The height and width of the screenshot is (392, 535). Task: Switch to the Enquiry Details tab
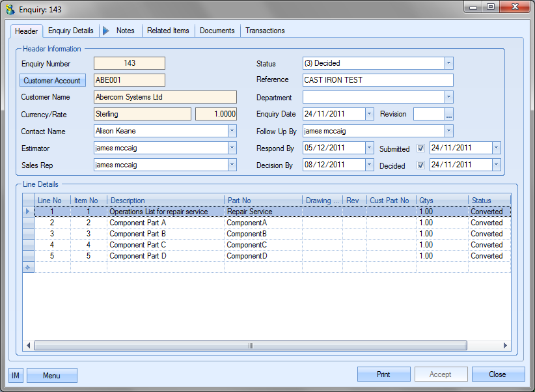coord(71,31)
